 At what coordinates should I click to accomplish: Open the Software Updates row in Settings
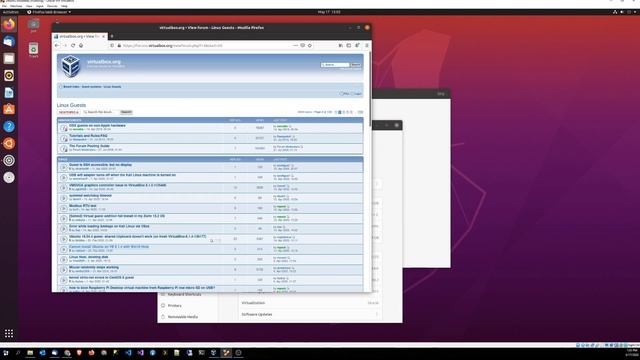pos(310,314)
